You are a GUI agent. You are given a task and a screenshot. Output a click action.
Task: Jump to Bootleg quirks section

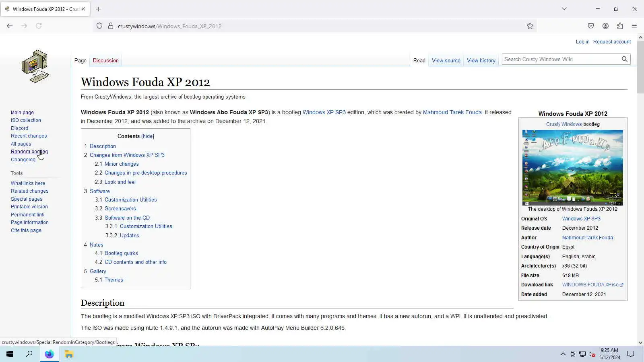coord(121,253)
